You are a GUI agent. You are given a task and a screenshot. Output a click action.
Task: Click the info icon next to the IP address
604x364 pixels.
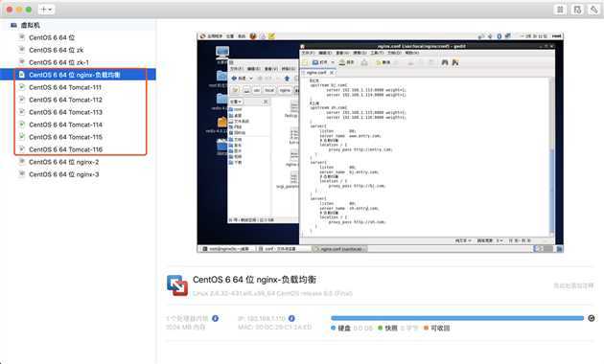click(x=291, y=319)
